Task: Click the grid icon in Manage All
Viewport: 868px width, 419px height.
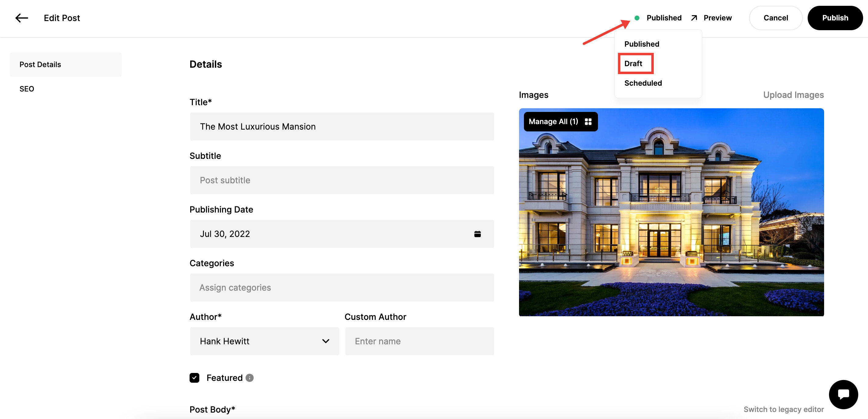Action: coord(588,122)
